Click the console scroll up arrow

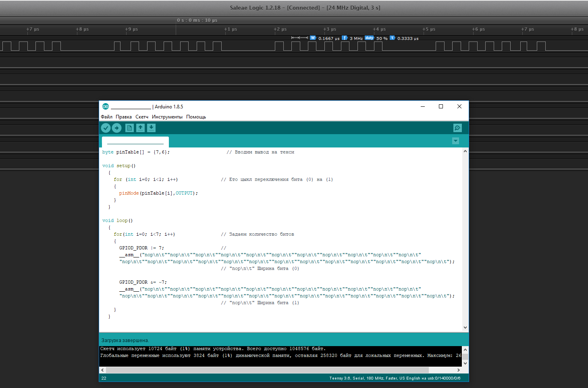(465, 350)
